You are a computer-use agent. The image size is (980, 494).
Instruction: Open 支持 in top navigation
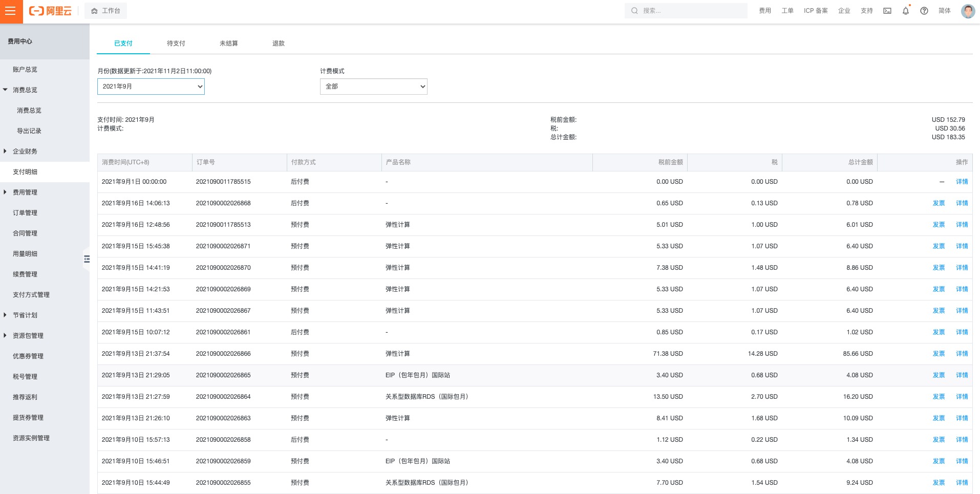point(867,11)
